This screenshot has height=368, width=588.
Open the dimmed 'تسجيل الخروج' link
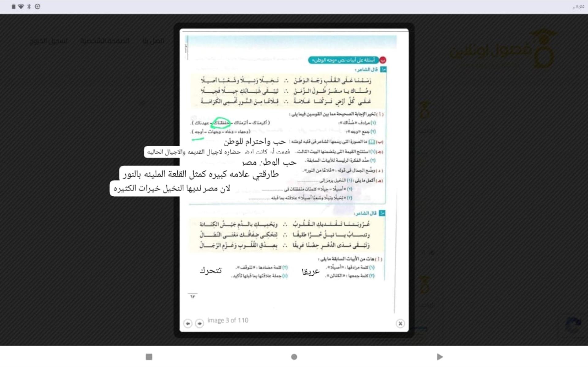coord(48,41)
